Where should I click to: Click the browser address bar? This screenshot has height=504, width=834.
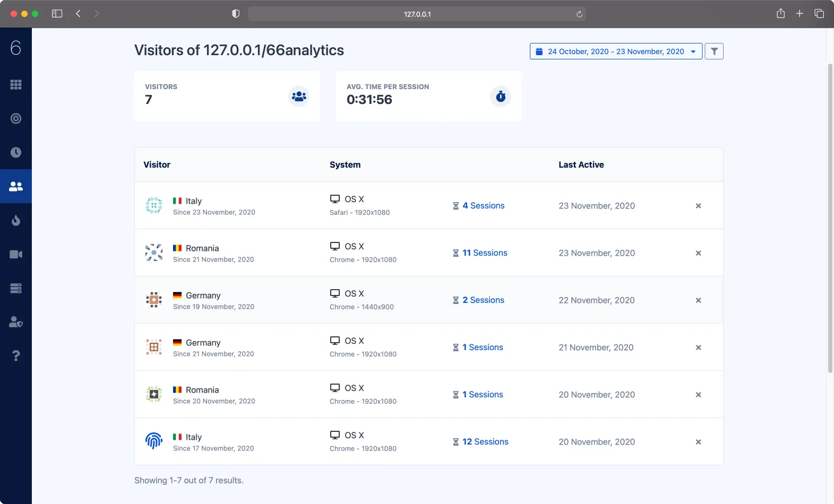coord(417,14)
